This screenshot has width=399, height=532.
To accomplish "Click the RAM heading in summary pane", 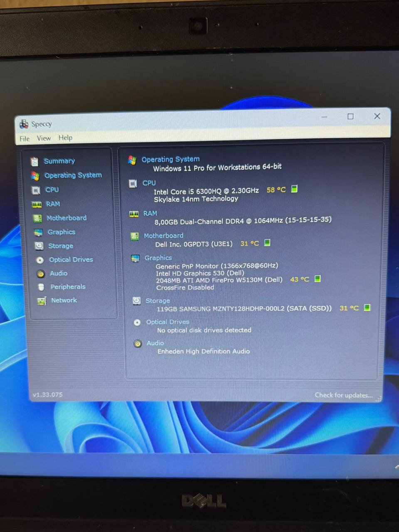I will (150, 213).
